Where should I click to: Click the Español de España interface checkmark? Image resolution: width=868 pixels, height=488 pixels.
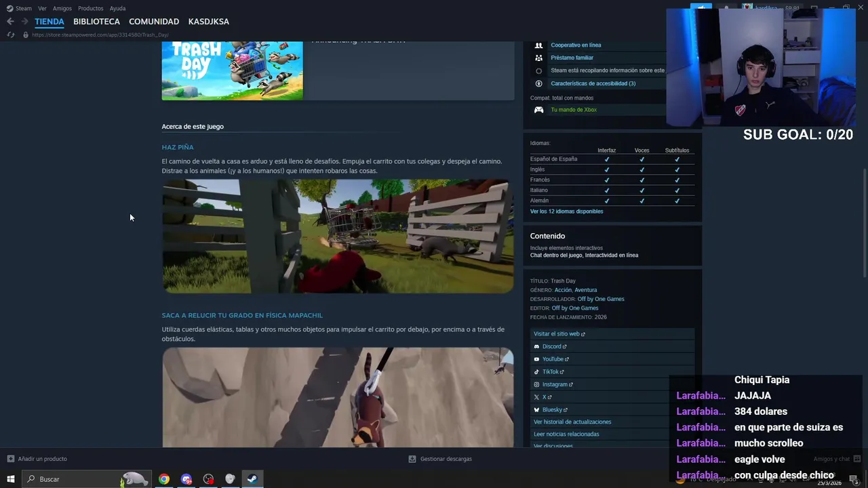coord(607,159)
